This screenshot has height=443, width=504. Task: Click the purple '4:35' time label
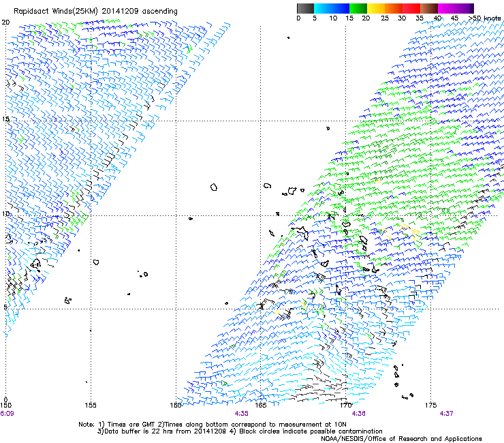coord(241,414)
